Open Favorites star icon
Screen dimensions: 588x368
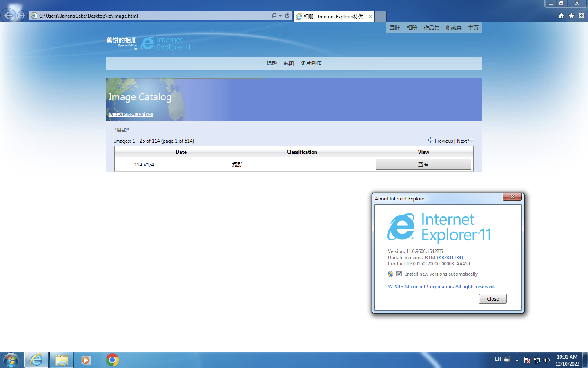click(571, 16)
